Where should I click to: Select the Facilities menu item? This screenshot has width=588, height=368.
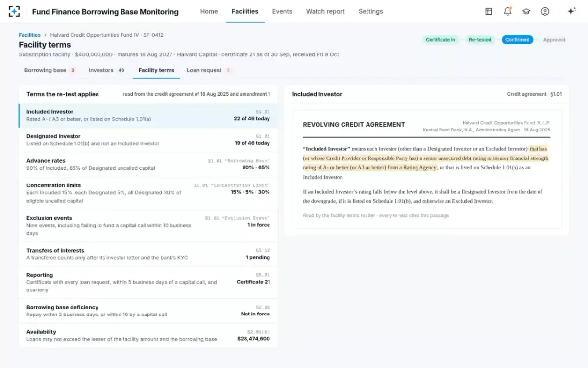(245, 11)
